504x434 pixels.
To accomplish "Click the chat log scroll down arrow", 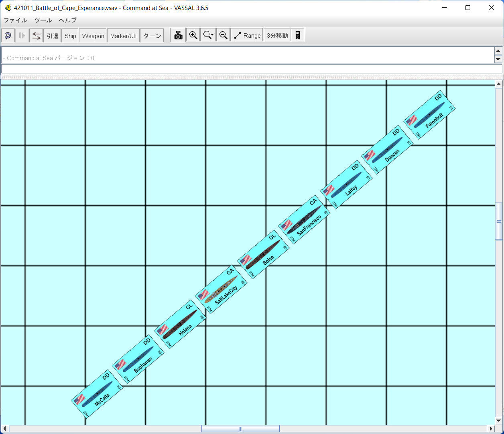I will tap(498, 59).
